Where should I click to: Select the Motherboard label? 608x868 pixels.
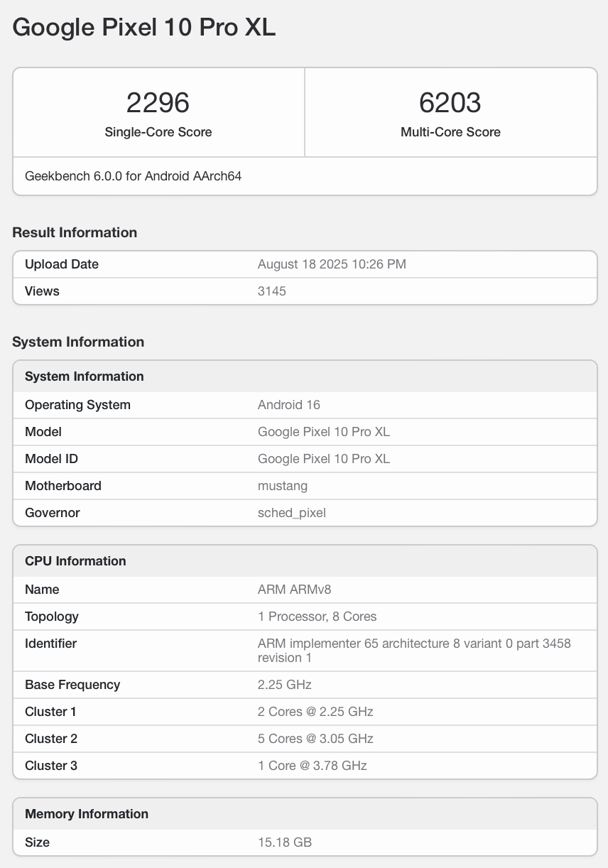[63, 486]
